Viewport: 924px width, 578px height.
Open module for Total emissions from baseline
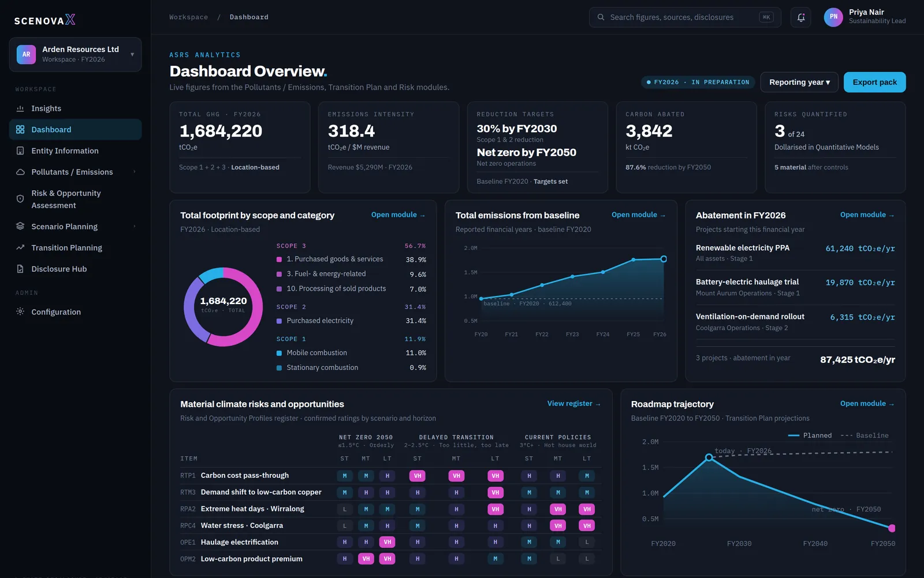(x=639, y=214)
